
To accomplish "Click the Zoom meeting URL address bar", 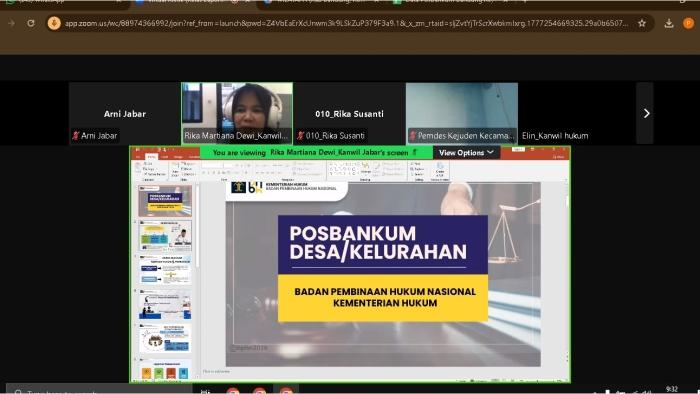I will [x=346, y=23].
